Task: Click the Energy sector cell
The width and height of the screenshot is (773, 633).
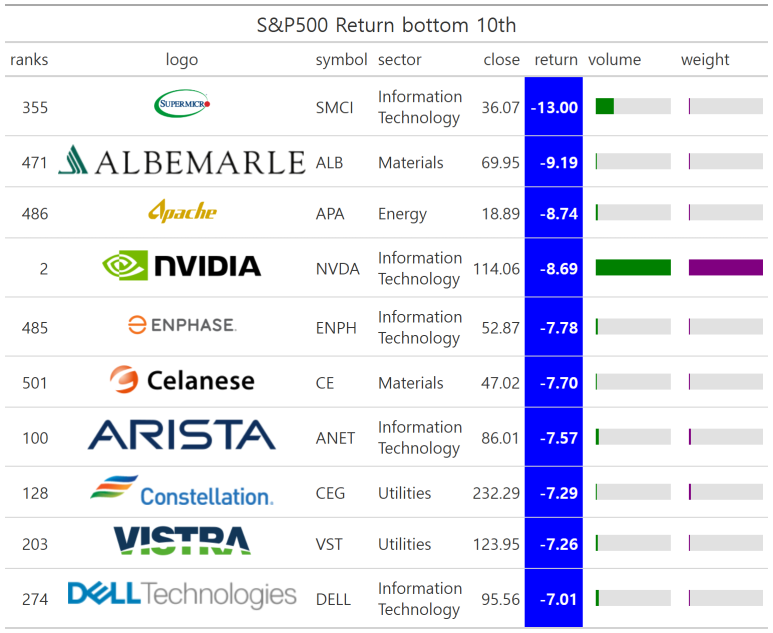Action: click(402, 214)
